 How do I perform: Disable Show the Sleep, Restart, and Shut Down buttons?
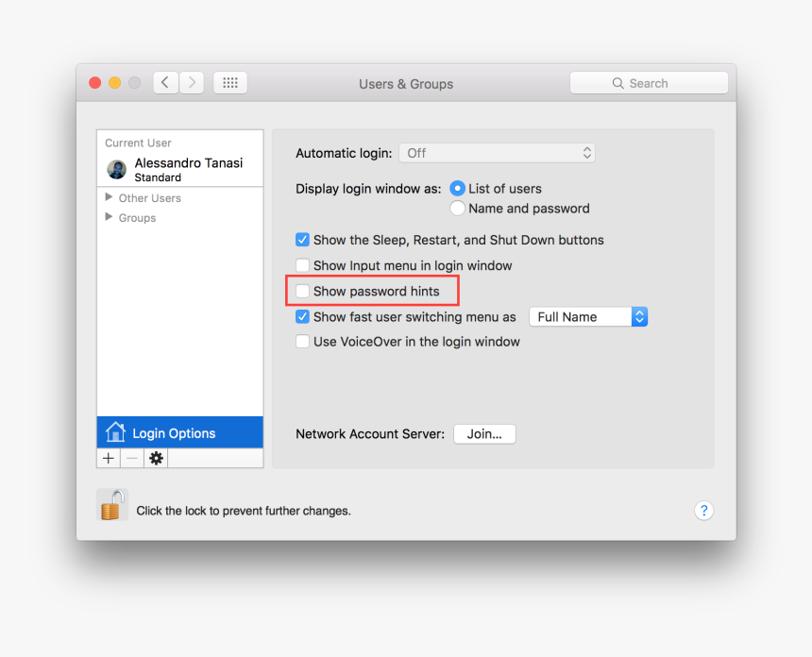(302, 240)
